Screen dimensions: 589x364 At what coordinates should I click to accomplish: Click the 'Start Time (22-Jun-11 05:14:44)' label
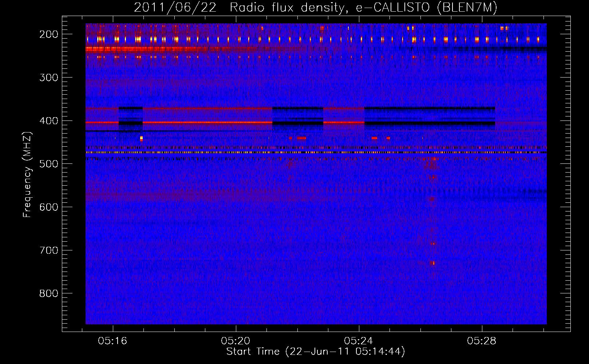[316, 352]
